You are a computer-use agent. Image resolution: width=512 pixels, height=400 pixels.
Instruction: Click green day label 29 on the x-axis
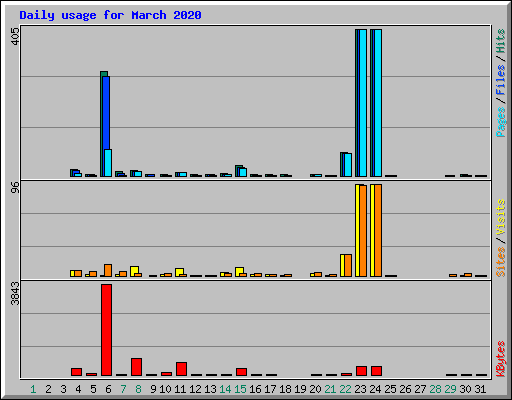point(450,389)
